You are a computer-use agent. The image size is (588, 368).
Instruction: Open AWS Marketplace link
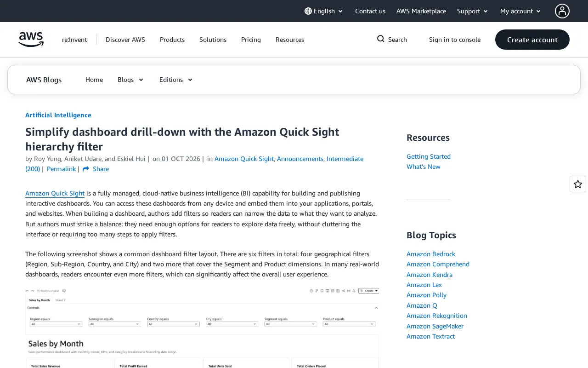[x=421, y=11]
